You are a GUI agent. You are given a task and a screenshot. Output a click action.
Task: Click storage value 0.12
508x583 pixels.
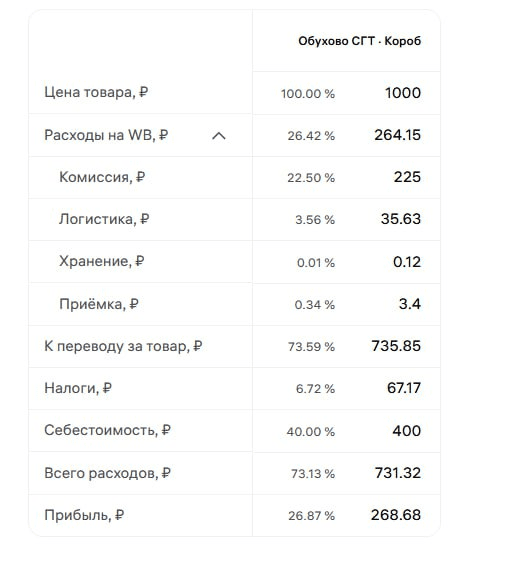pos(407,262)
